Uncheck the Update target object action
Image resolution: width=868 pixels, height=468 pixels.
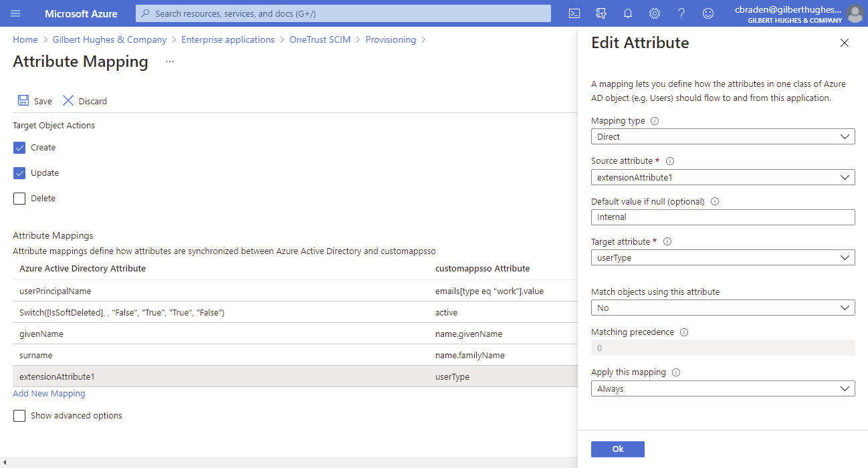point(19,172)
